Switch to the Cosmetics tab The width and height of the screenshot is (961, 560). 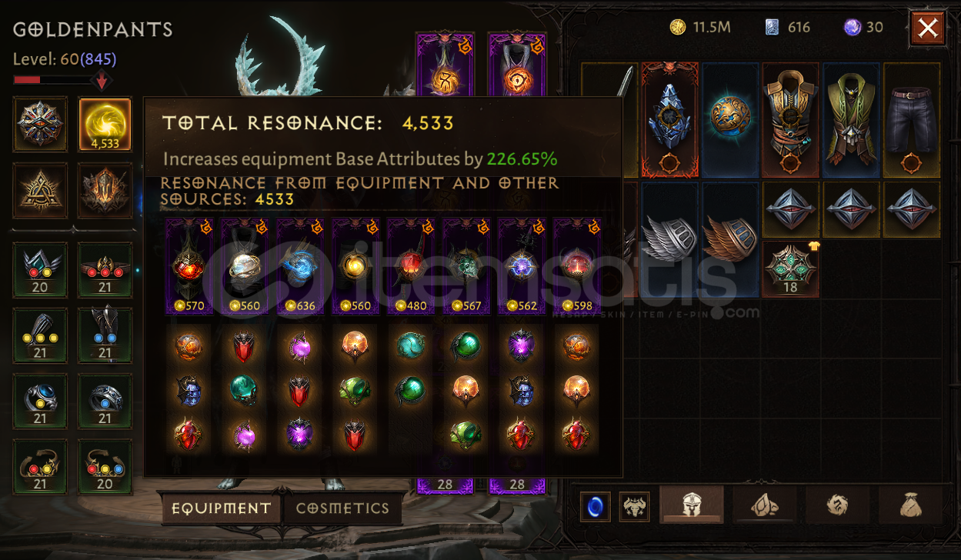342,508
